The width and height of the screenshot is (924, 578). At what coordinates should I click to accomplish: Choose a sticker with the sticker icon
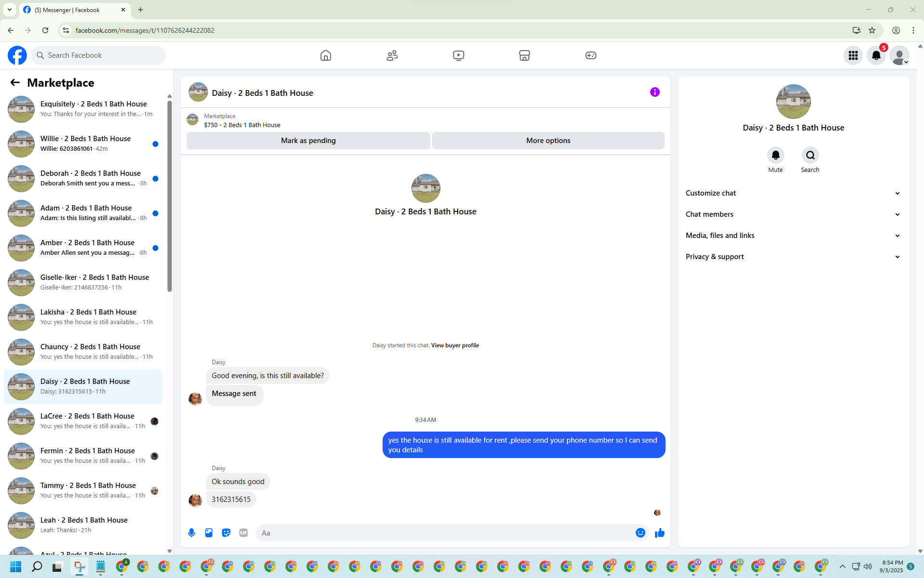[226, 533]
